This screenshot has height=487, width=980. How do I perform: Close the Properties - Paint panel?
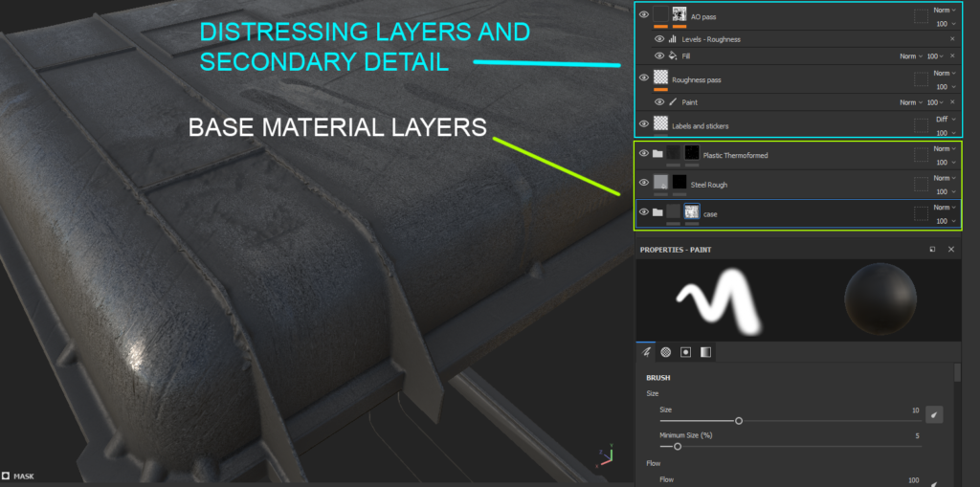click(951, 250)
